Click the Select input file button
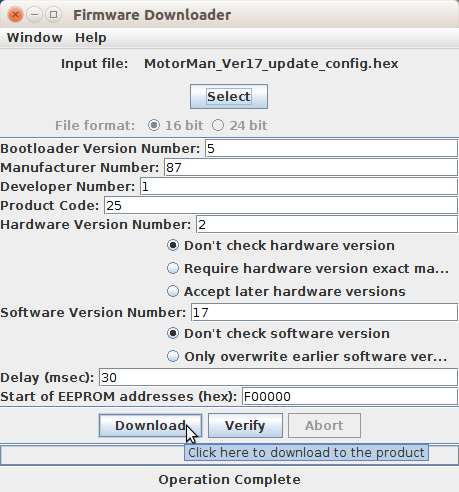This screenshot has width=459, height=492. (229, 97)
